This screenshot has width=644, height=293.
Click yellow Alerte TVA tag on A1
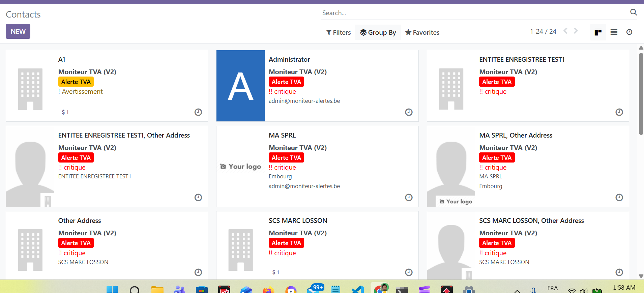[x=76, y=82]
